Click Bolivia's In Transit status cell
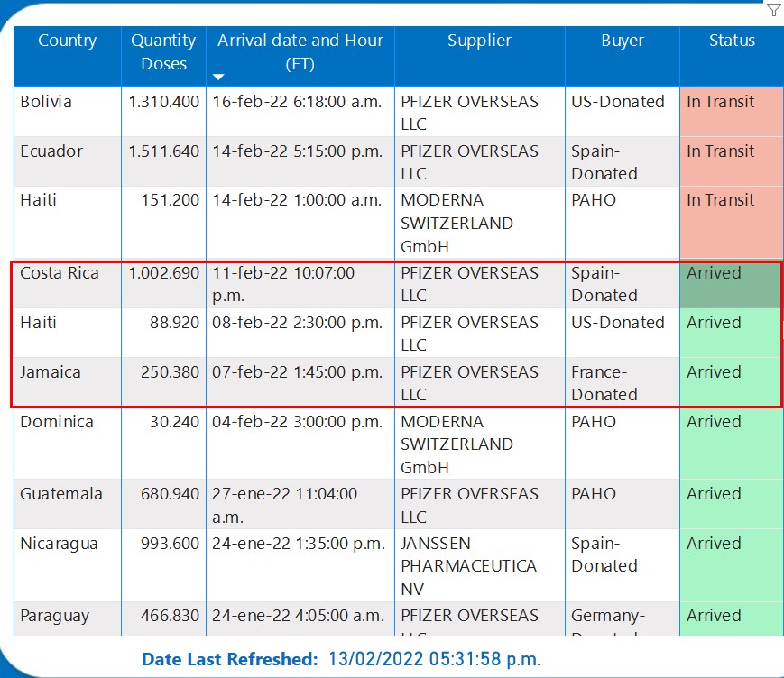Screen dimensions: 784x678 tap(720, 102)
